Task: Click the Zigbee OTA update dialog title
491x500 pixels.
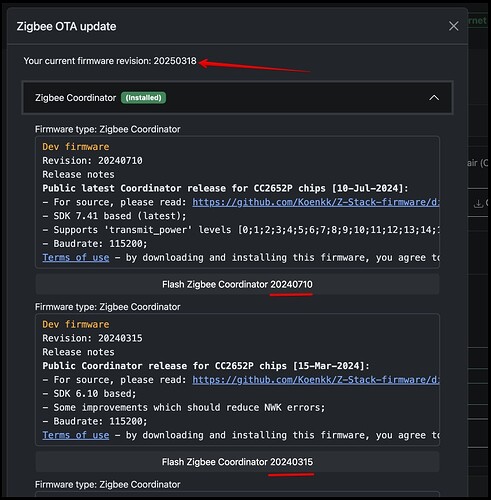Action: pos(66,26)
